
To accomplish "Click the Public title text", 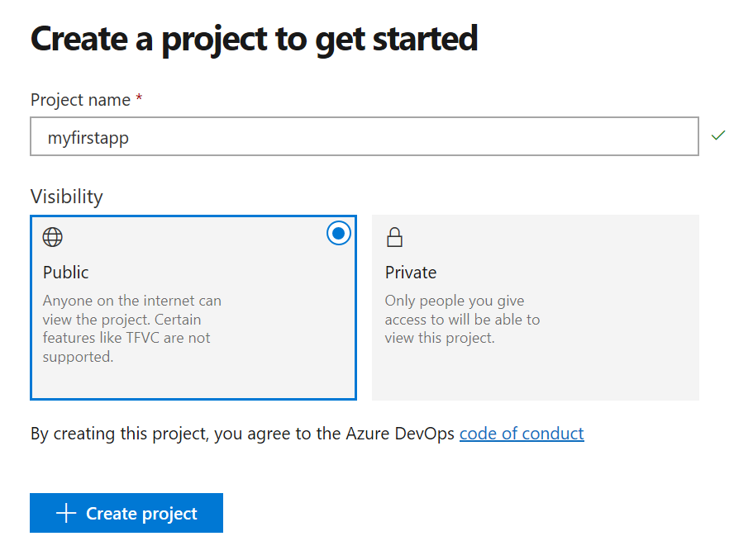I will coord(66,273).
